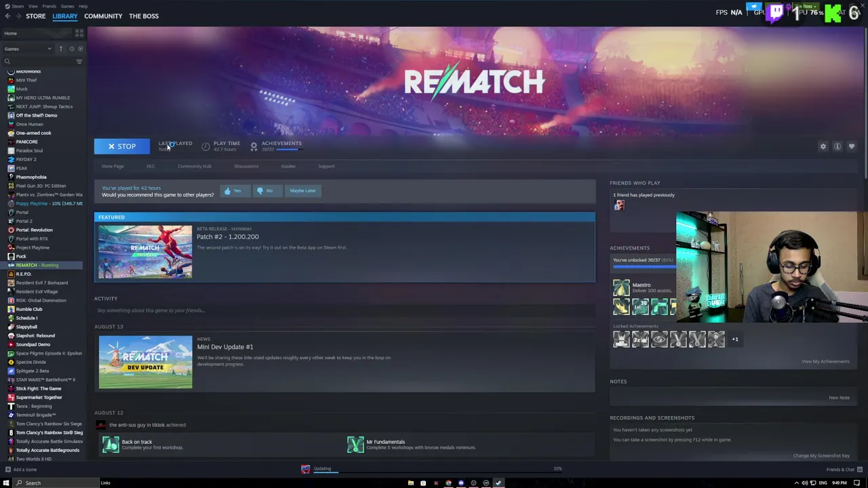The width and height of the screenshot is (868, 488).
Task: Switch to the COMMUNITY tab
Action: (103, 16)
